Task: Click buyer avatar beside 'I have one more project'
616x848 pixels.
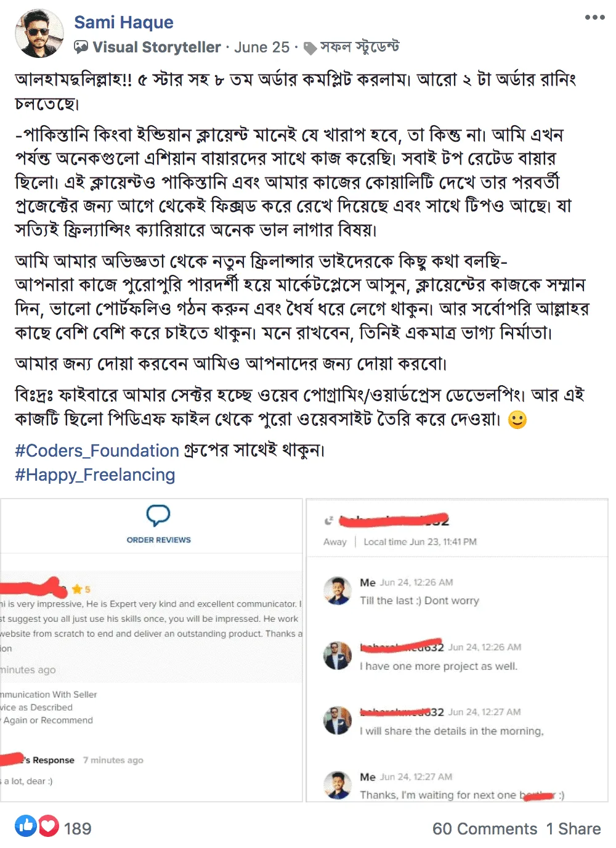Action: click(338, 655)
